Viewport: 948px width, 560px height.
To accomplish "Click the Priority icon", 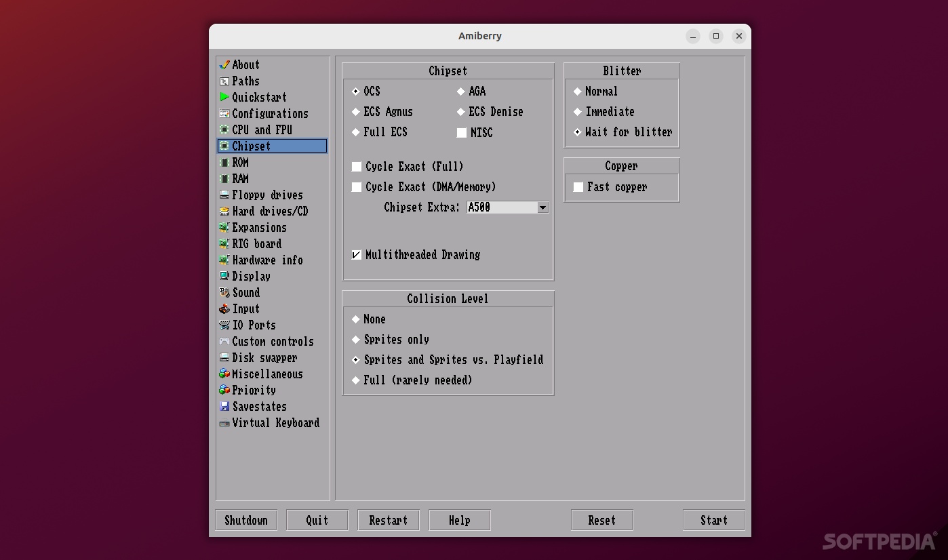I will 224,391.
